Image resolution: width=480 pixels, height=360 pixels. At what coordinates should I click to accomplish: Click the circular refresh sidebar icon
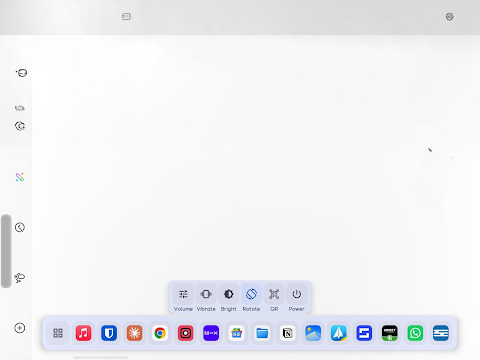click(x=20, y=126)
